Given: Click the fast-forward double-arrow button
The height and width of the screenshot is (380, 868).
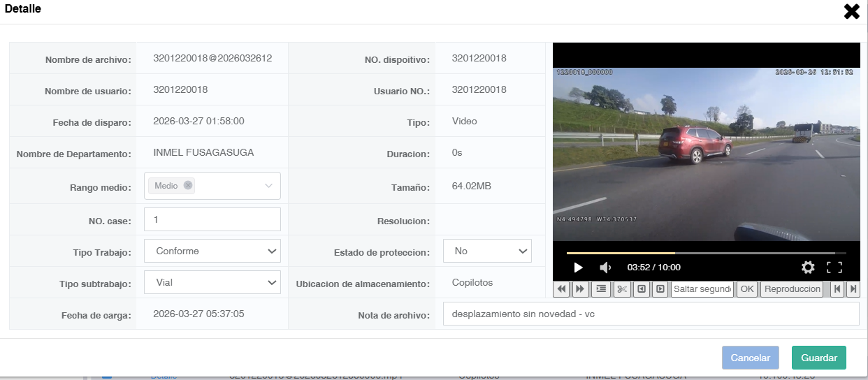Looking at the screenshot, I should [580, 289].
